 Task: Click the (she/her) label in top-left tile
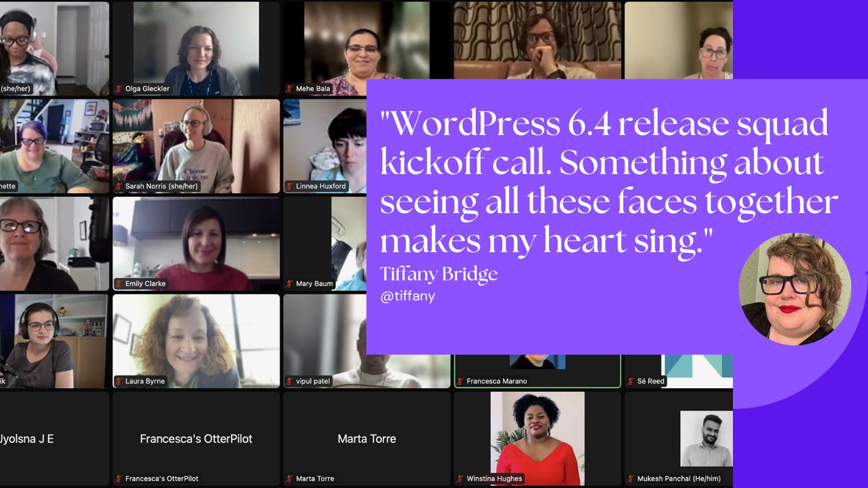(x=16, y=89)
